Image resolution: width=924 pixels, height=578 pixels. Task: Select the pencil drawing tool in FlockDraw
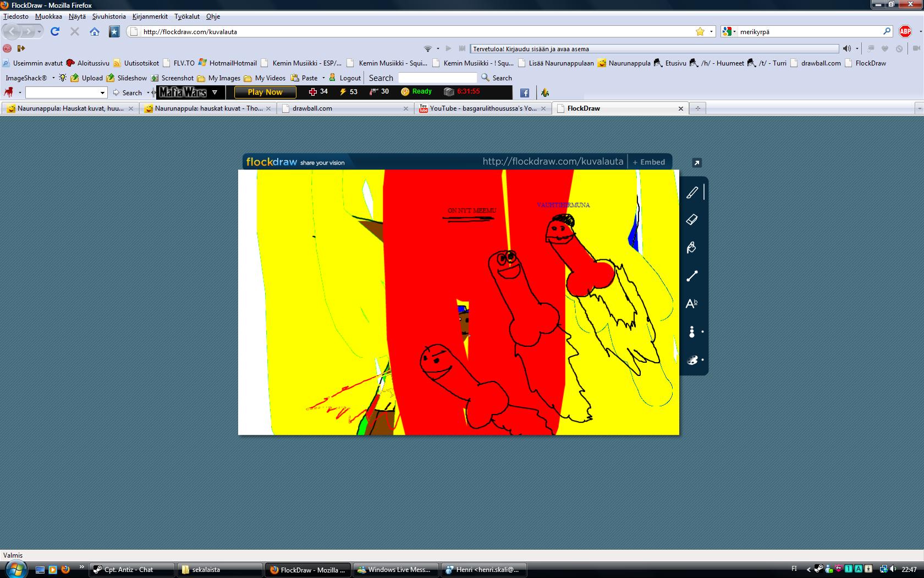692,192
